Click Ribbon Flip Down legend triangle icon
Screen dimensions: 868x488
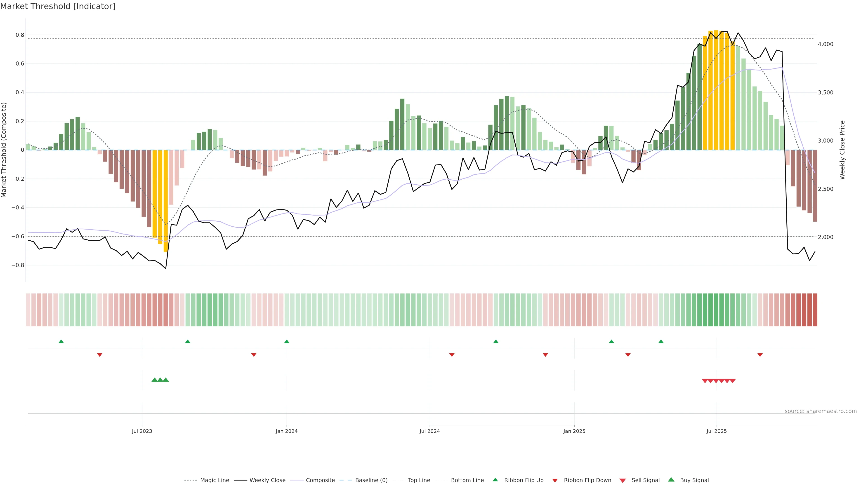(x=555, y=481)
